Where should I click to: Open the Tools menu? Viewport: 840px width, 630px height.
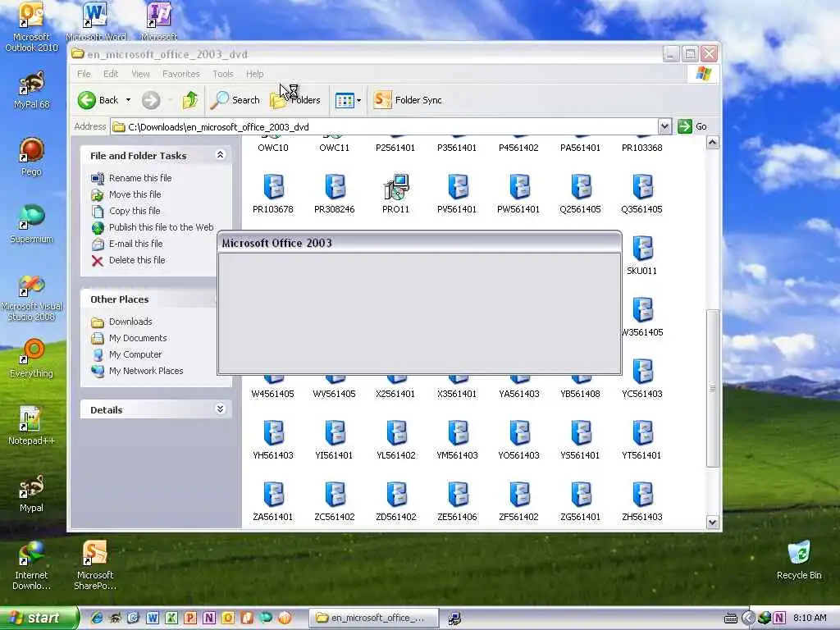click(223, 74)
